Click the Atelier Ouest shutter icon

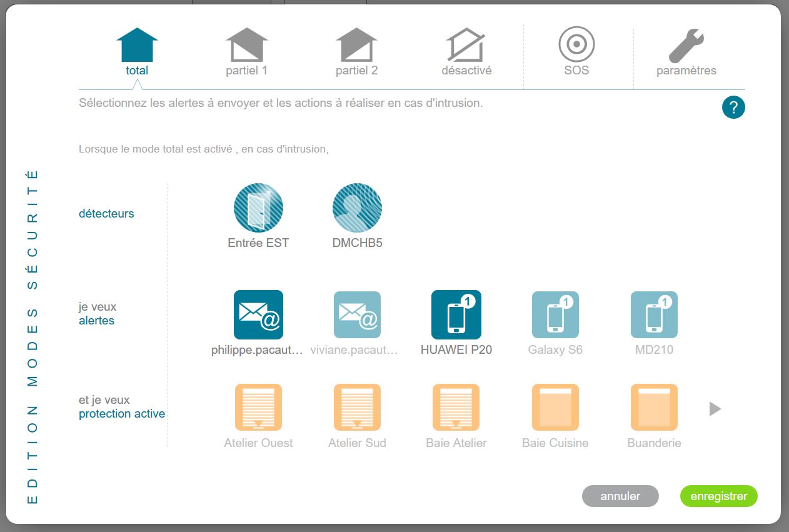(258, 408)
